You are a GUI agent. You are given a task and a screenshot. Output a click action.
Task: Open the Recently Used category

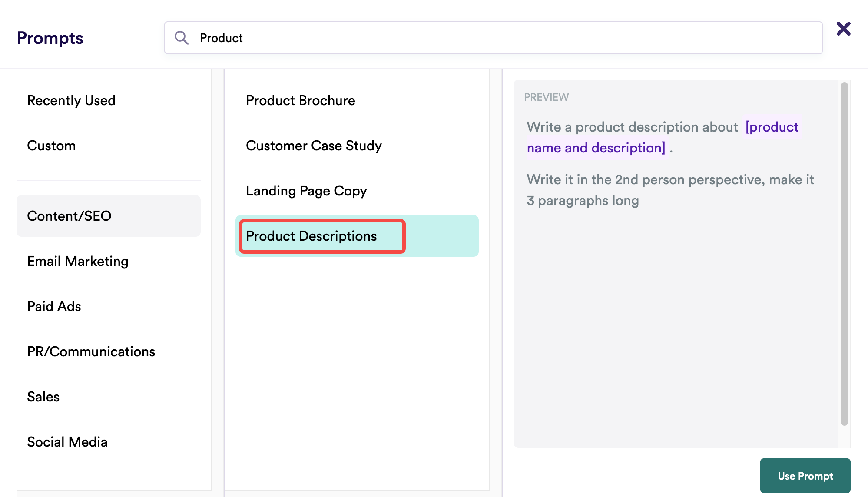[71, 100]
